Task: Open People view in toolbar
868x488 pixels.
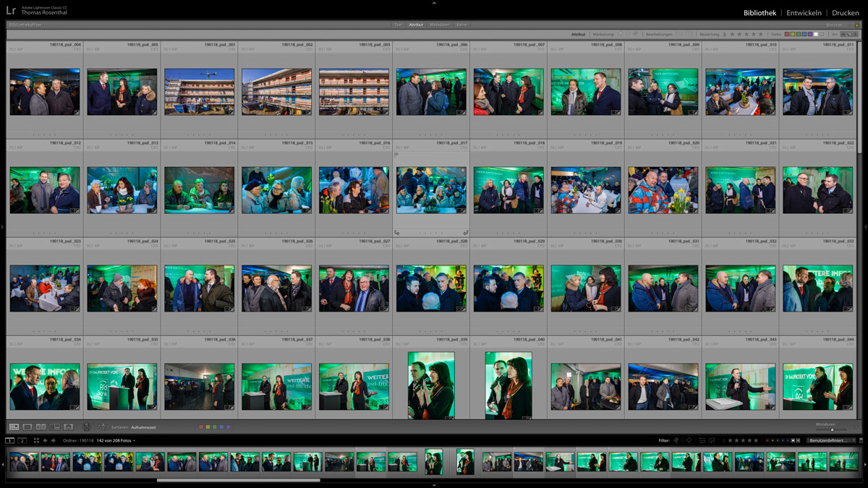Action: pos(69,427)
